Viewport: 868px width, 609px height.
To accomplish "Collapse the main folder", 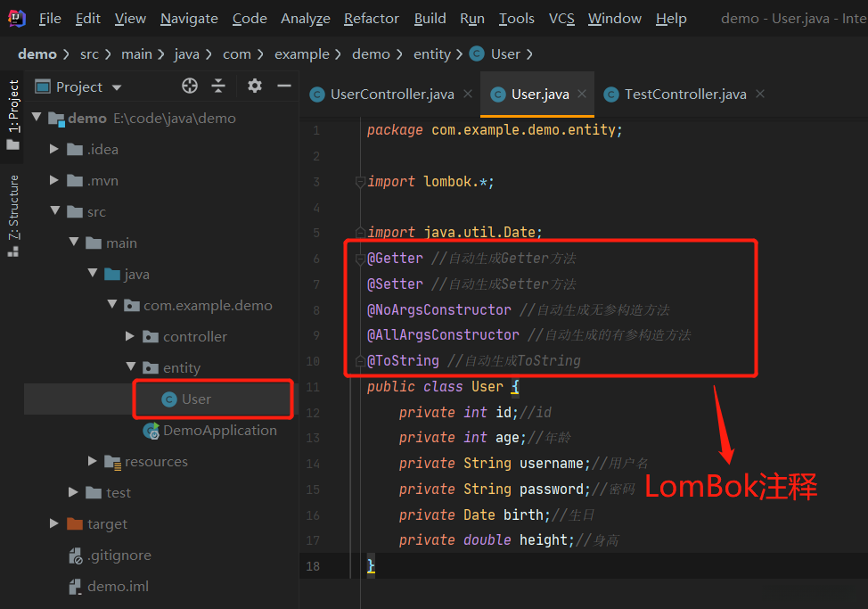I will pyautogui.click(x=74, y=242).
